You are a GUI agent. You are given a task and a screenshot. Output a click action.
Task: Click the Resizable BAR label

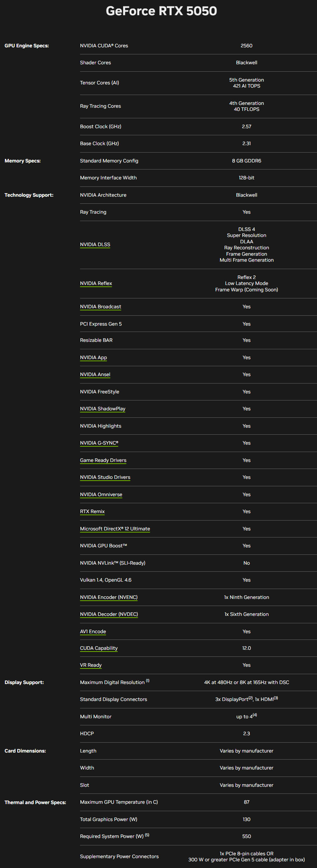click(x=96, y=340)
